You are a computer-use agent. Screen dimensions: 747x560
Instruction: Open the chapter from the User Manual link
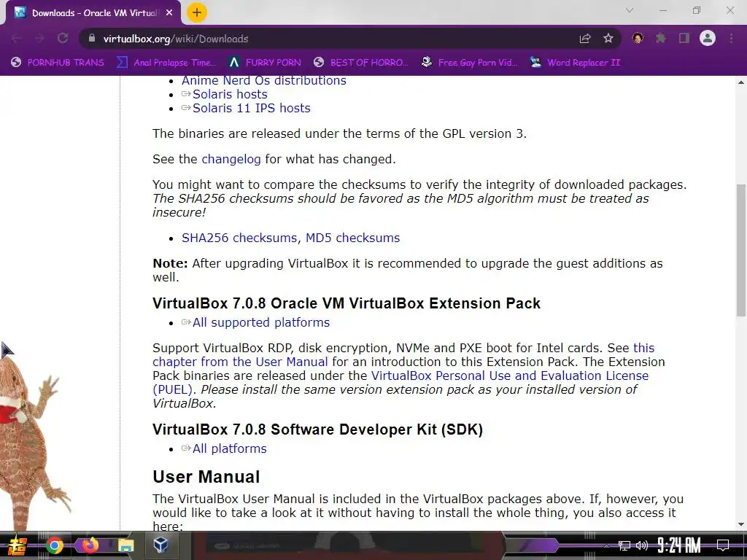[x=240, y=362]
